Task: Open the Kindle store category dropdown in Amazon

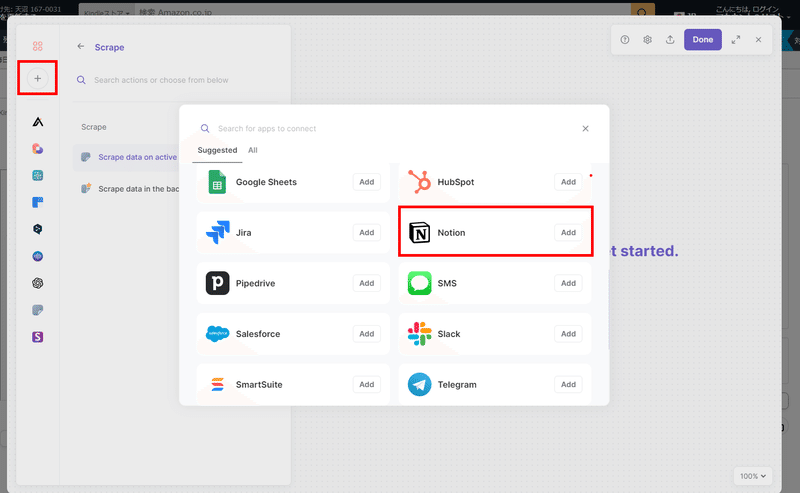Action: coord(107,11)
